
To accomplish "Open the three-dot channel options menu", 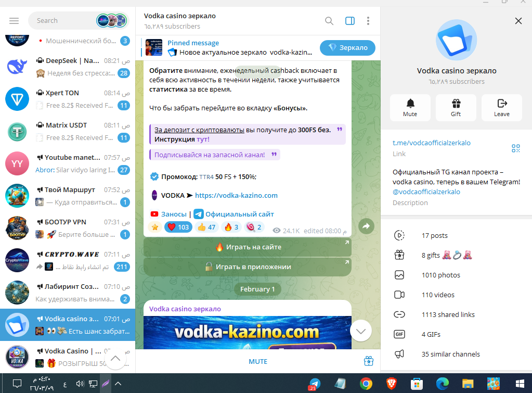I will (368, 21).
